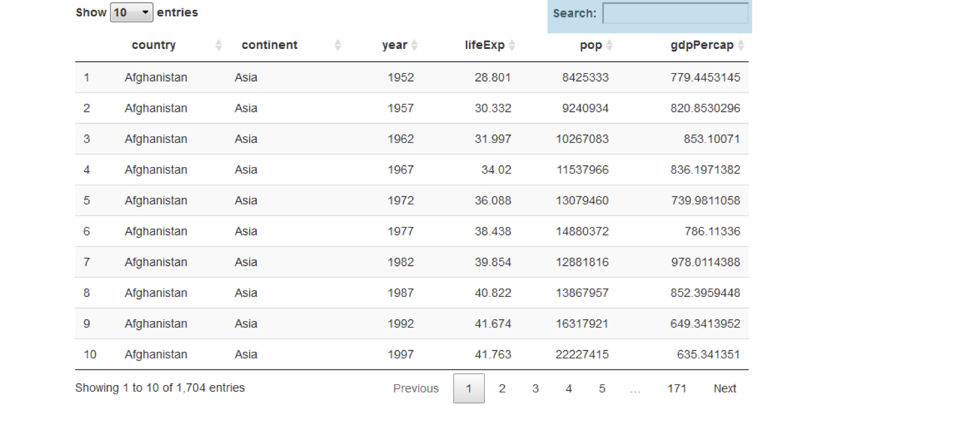Sort table by year column sort arrows

pos(414,45)
